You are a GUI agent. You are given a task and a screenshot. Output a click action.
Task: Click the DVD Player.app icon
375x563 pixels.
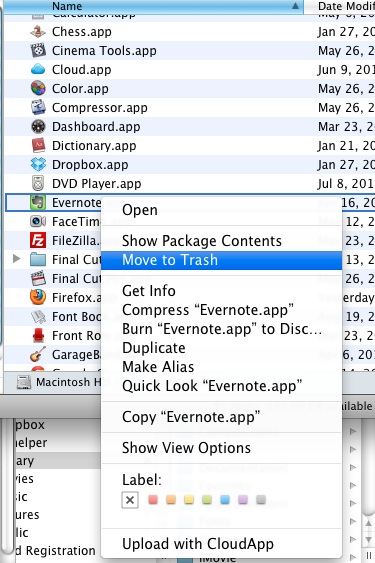tap(38, 183)
